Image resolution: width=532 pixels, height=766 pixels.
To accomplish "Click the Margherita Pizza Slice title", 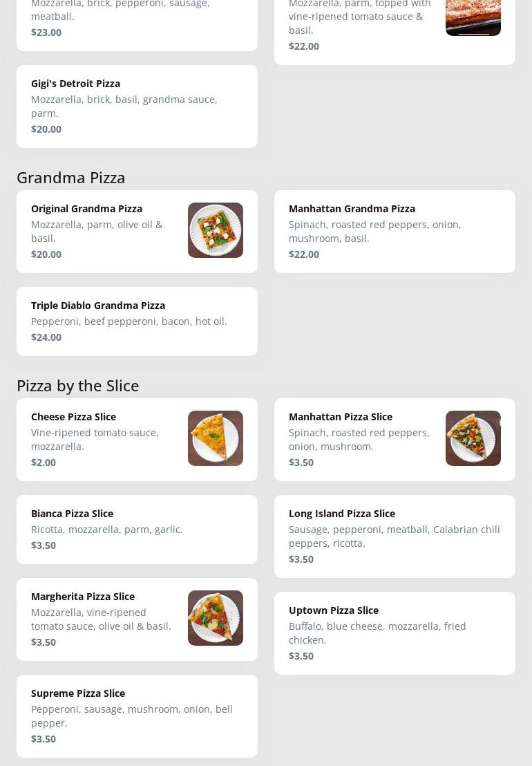I will [83, 597].
